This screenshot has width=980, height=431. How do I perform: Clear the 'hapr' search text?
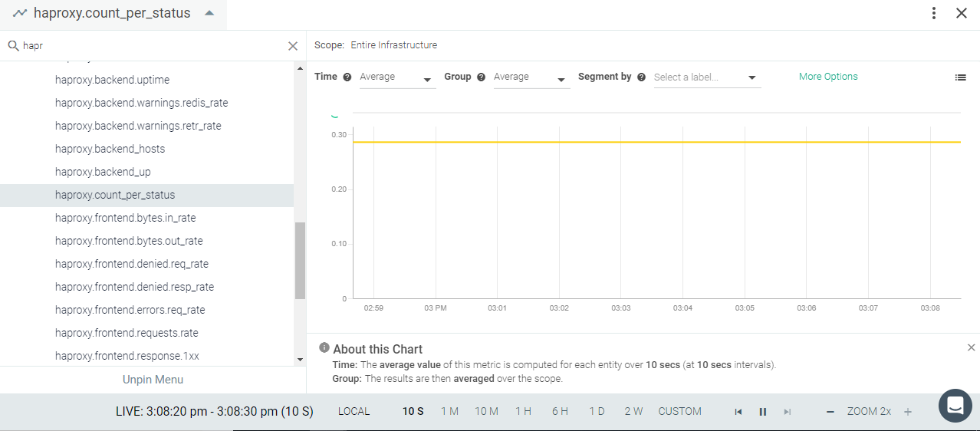point(293,46)
